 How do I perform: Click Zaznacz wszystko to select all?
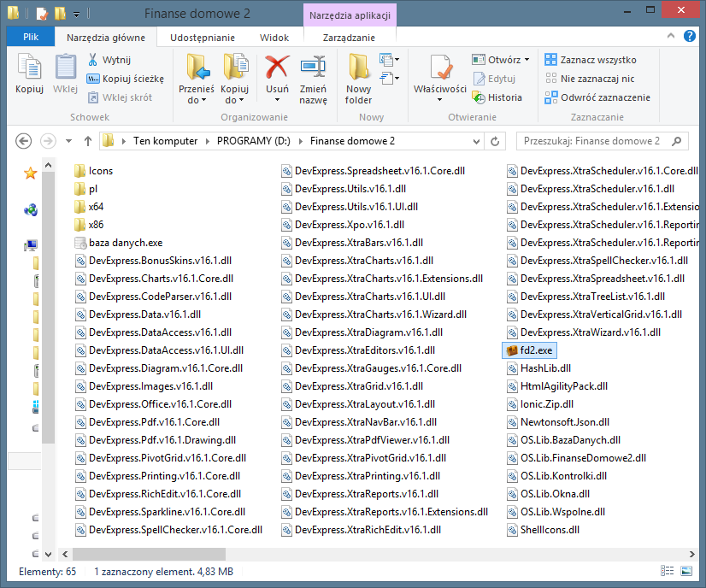pyautogui.click(x=597, y=60)
